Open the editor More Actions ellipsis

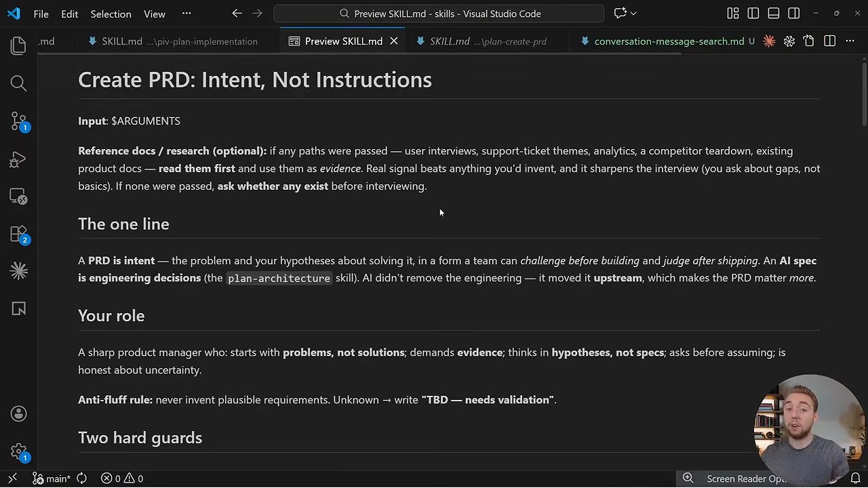850,41
